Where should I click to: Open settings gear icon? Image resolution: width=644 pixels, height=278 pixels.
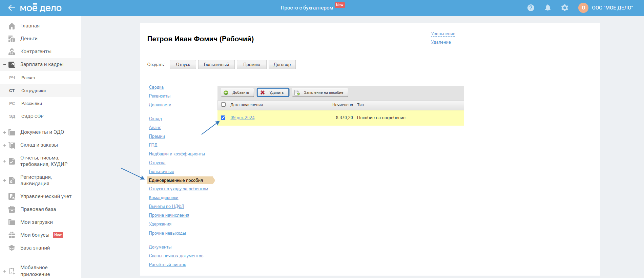point(565,8)
